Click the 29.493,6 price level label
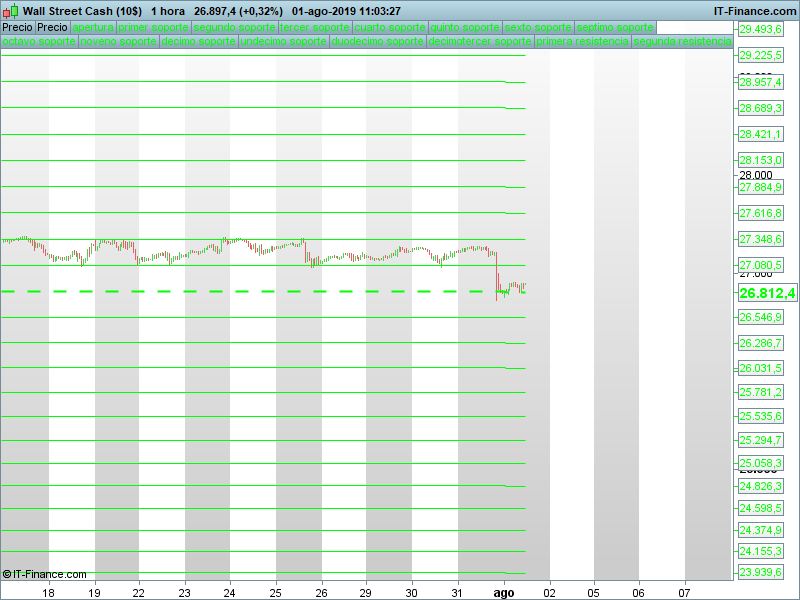The image size is (800, 600). tap(761, 30)
